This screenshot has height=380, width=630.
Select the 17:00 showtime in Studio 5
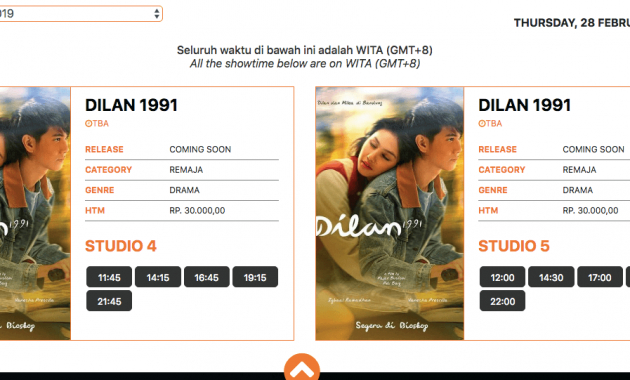point(599,277)
